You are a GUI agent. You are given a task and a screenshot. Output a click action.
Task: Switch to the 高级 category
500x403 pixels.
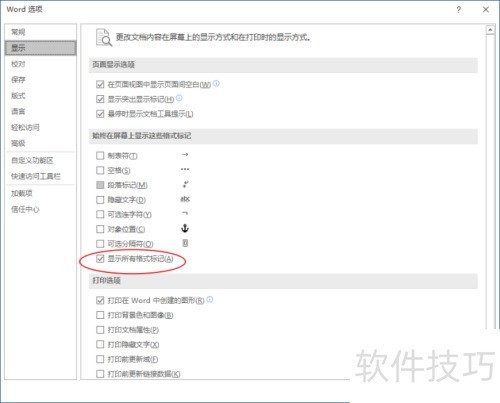click(x=40, y=143)
